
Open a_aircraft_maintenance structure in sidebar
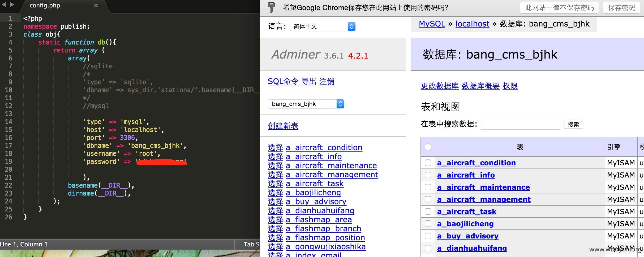(331, 165)
